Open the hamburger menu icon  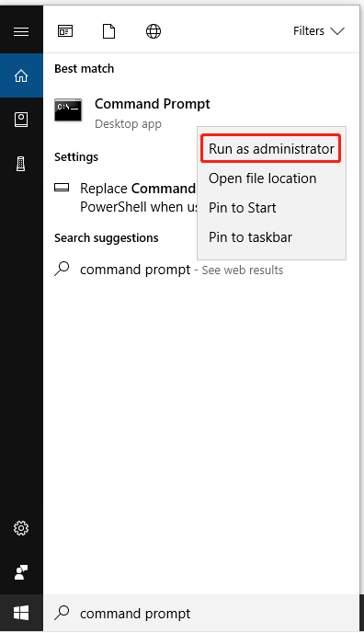21,31
